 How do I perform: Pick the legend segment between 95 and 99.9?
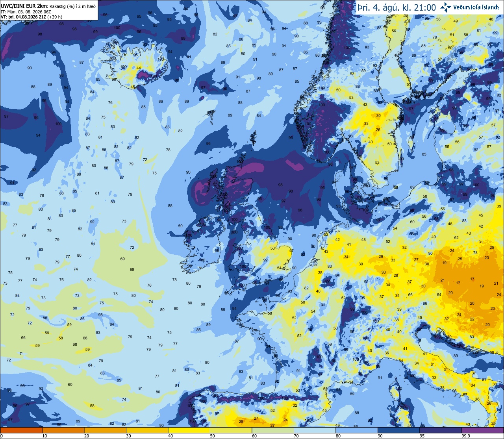(x=441, y=430)
